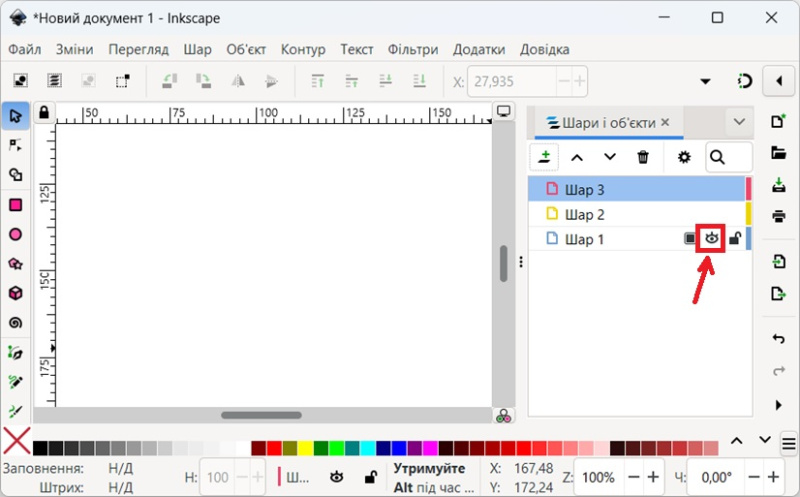Open layers panel settings gear

click(x=684, y=157)
